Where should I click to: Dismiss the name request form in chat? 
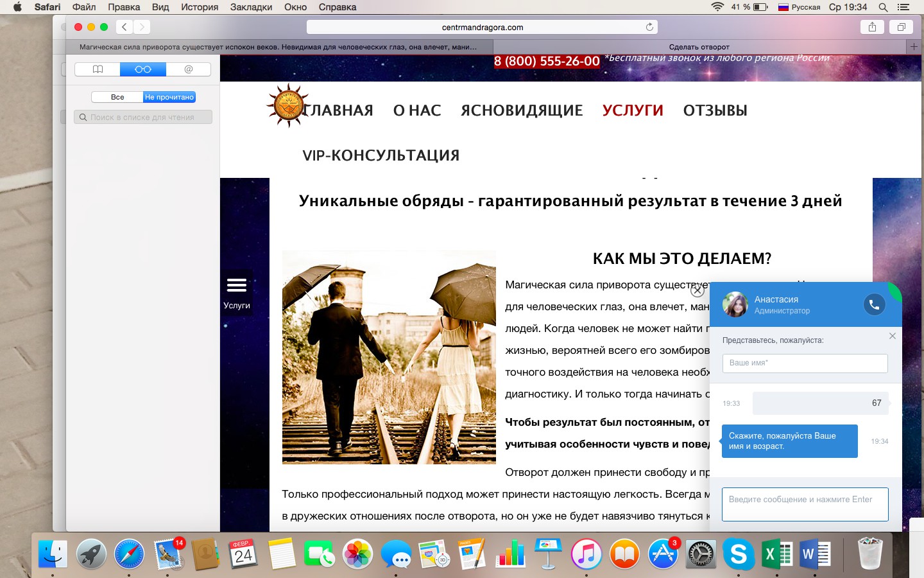tap(892, 336)
